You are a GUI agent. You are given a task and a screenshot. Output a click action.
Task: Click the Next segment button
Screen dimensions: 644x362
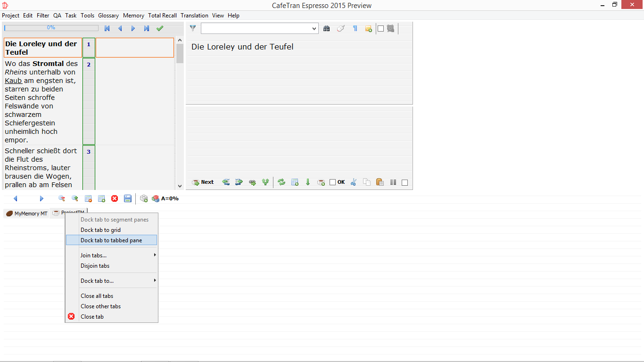click(x=203, y=182)
